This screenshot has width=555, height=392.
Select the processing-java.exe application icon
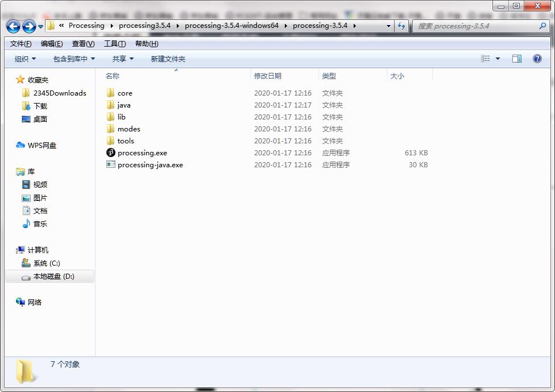pyautogui.click(x=111, y=164)
